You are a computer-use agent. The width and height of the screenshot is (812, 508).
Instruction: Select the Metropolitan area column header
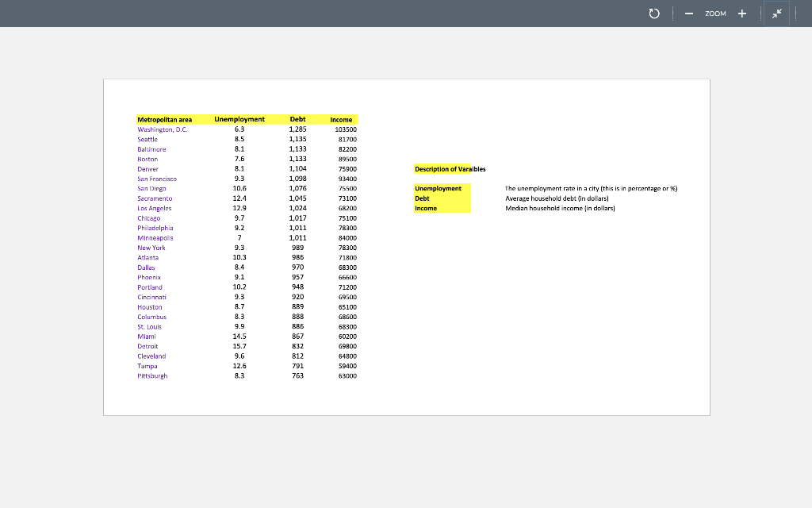[165, 120]
